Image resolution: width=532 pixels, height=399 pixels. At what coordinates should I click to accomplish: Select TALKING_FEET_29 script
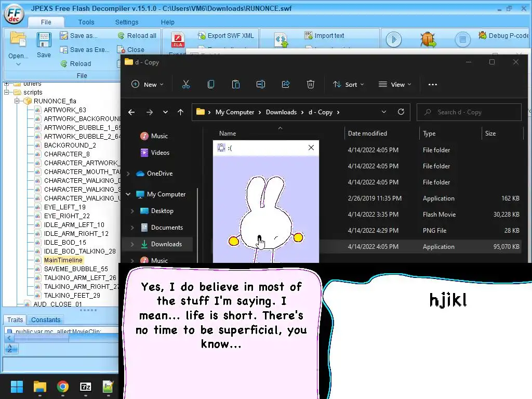click(x=72, y=295)
